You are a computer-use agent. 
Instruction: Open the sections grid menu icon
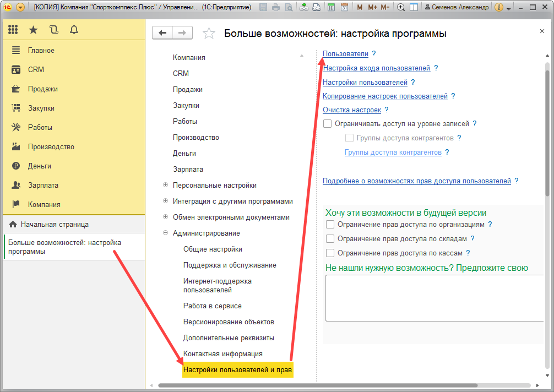pyautogui.click(x=13, y=30)
